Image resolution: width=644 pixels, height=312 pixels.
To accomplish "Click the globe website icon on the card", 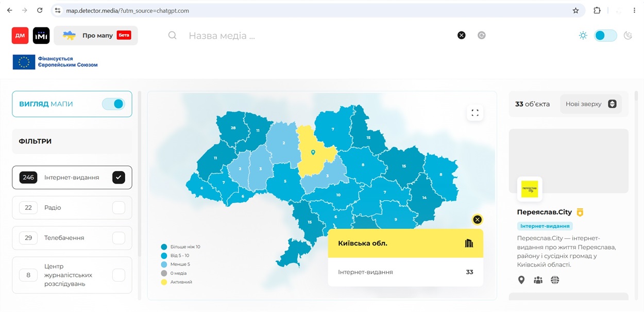I will click(555, 280).
